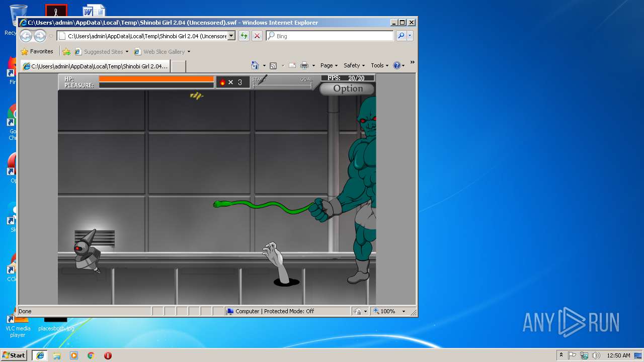Click the Home icon in the command bar
644x362 pixels.
tap(255, 65)
